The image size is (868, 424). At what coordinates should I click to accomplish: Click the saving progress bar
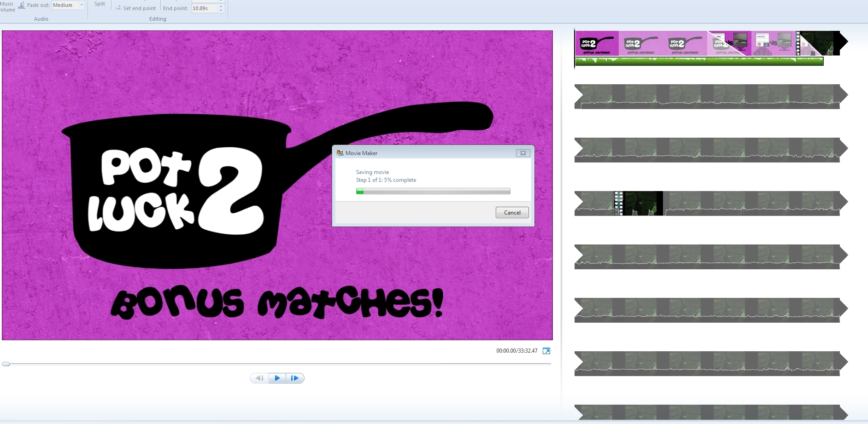pyautogui.click(x=433, y=191)
